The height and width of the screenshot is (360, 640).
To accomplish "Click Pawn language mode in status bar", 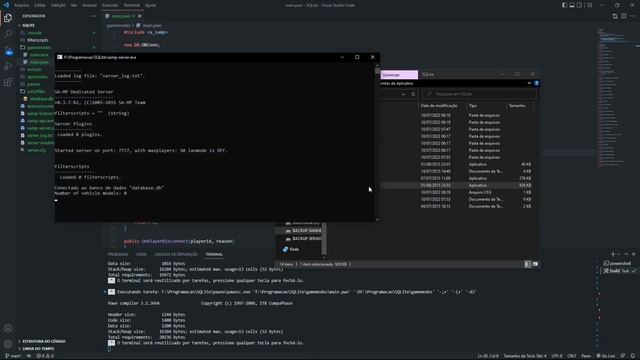I will 586,356.
